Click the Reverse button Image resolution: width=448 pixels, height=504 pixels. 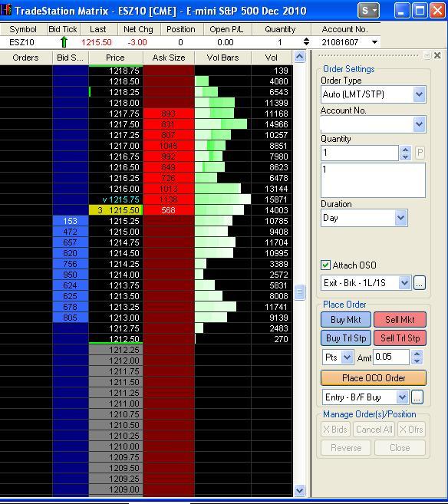(x=346, y=448)
